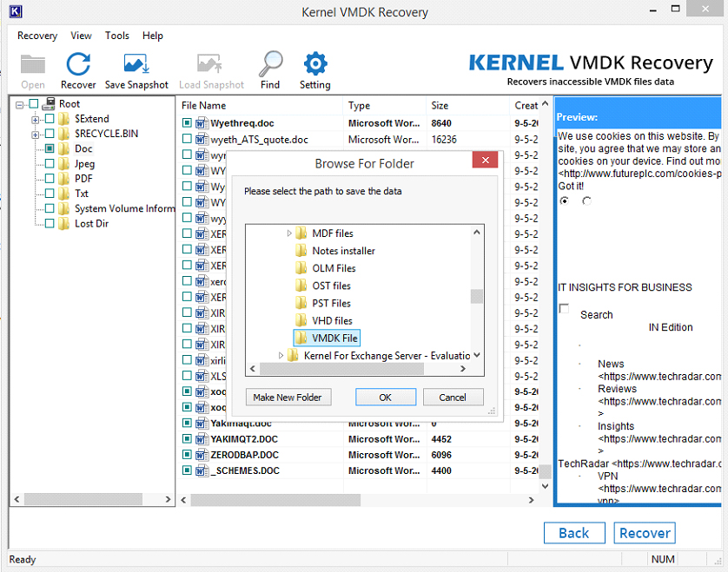Click Cancel in Browse For Folder
Viewport: 728px width, 572px height.
453,398
